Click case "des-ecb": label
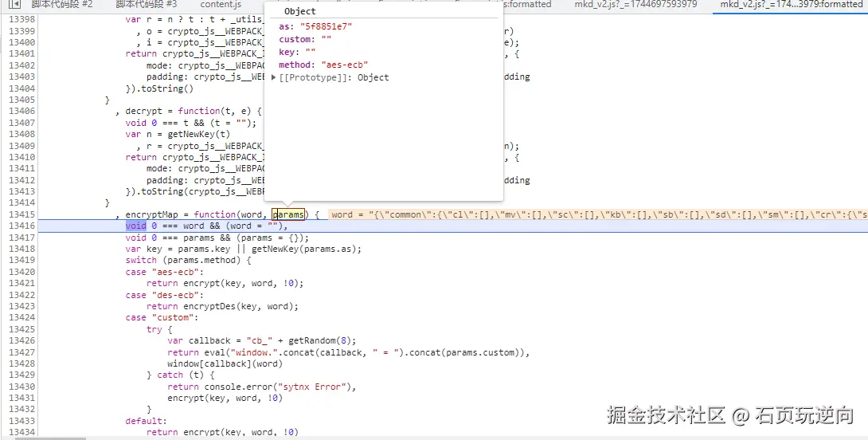The image size is (868, 440). [165, 295]
